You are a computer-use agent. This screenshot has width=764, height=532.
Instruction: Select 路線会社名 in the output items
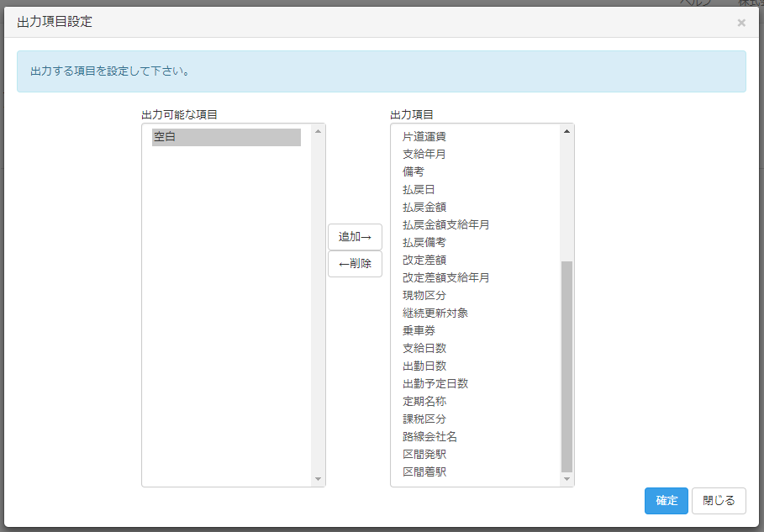pos(429,436)
